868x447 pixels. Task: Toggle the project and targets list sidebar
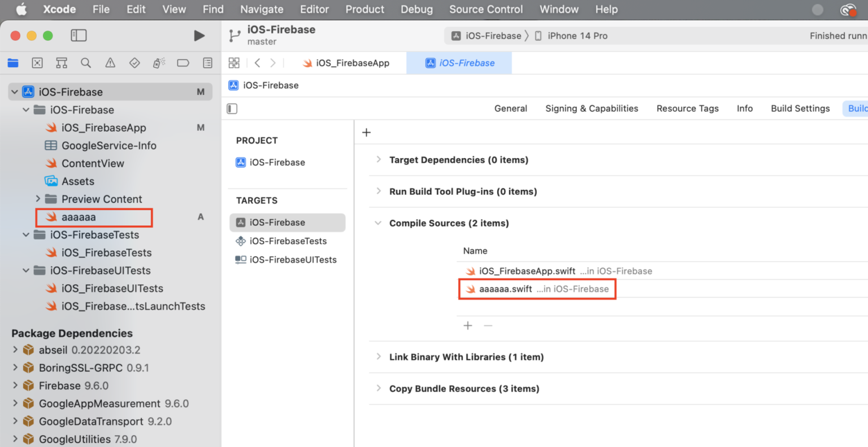click(232, 109)
